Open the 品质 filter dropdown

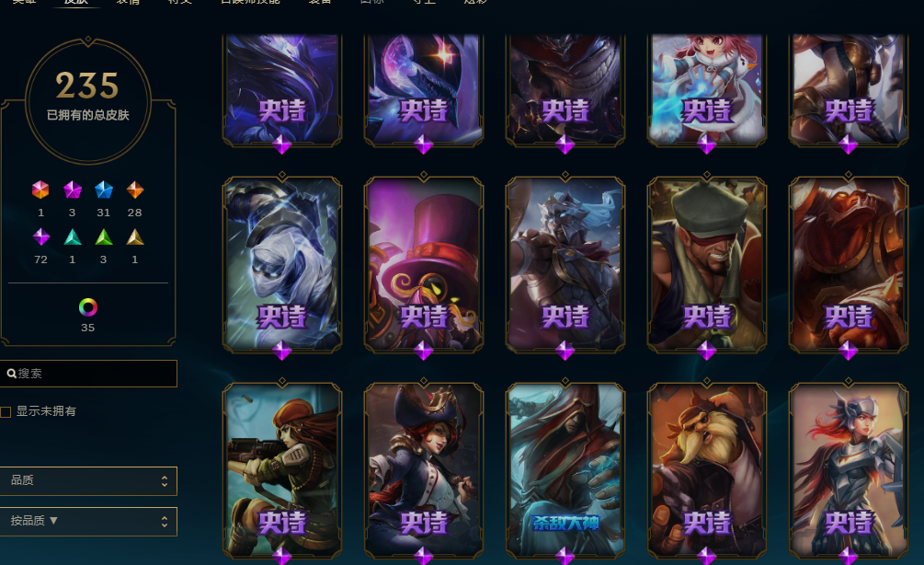click(x=88, y=481)
